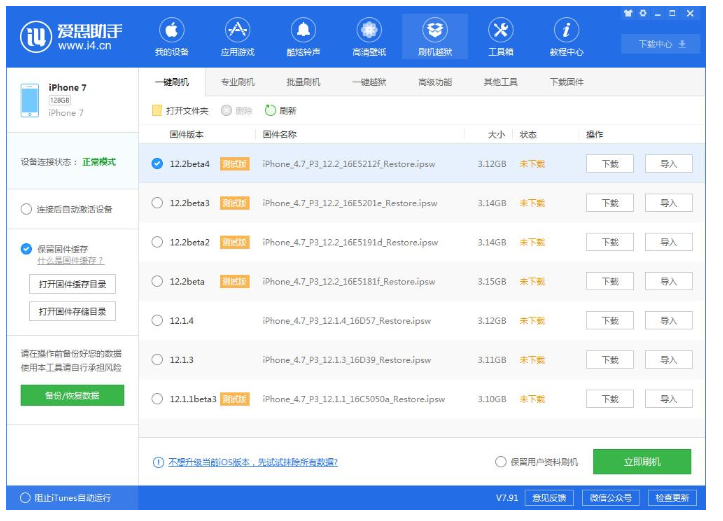Click the i4 爱思助手 logo
The width and height of the screenshot is (723, 521).
tap(34, 36)
